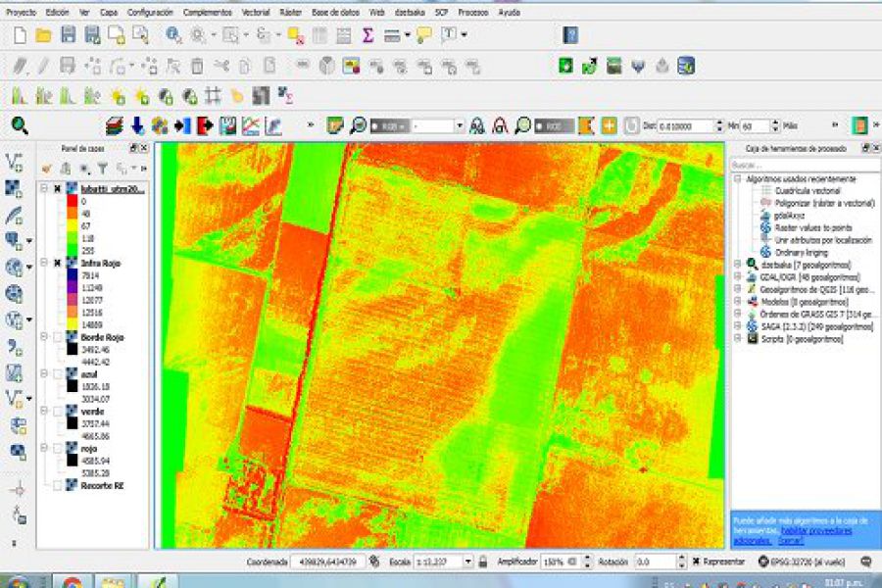
Task: Open the Windows Start menu
Action: click(19, 582)
